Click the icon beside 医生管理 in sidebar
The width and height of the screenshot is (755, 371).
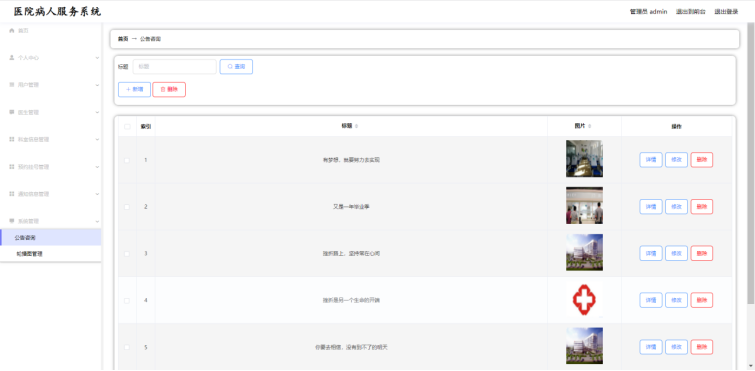pyautogui.click(x=12, y=112)
